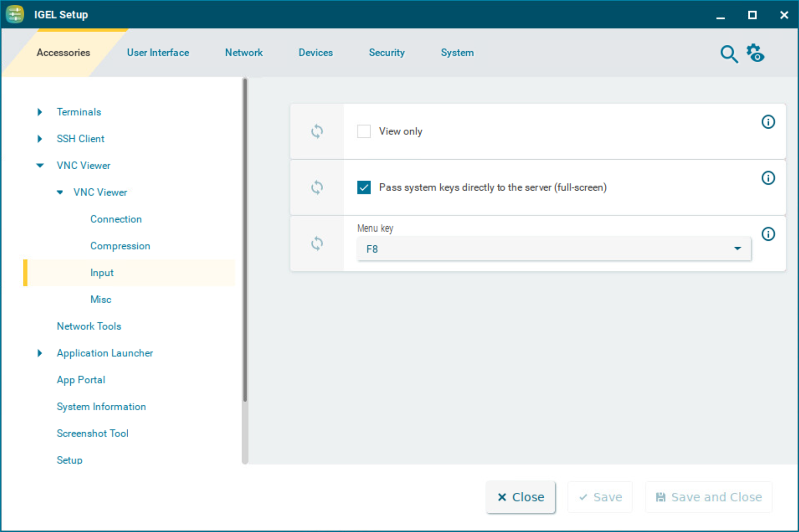Open the Screenshot Tool entry
This screenshot has width=799, height=532.
tap(92, 434)
